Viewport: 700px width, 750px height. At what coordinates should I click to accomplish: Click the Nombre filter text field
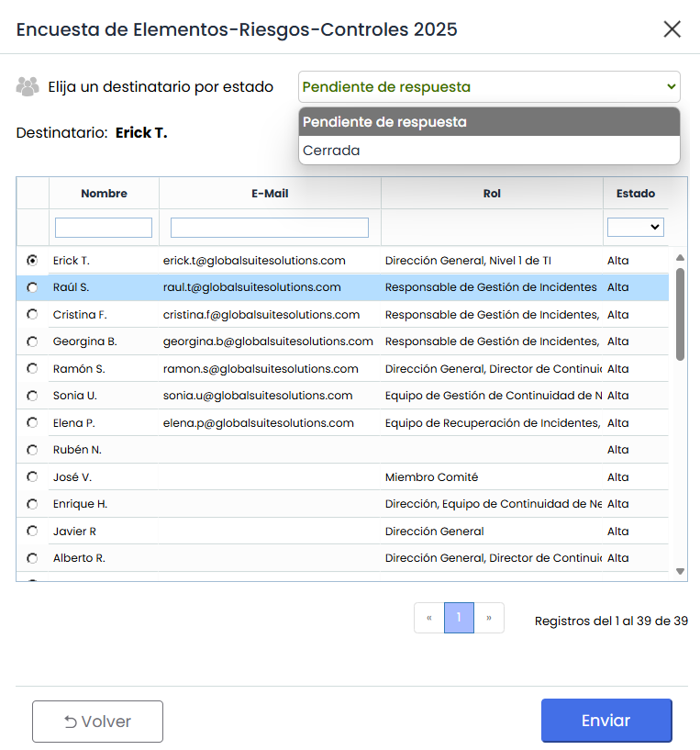104,228
